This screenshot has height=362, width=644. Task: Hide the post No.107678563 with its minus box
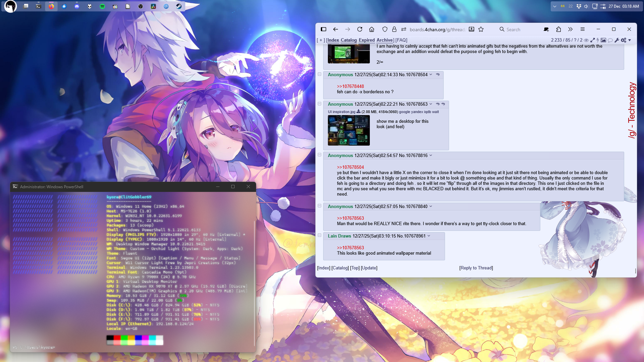[319, 104]
